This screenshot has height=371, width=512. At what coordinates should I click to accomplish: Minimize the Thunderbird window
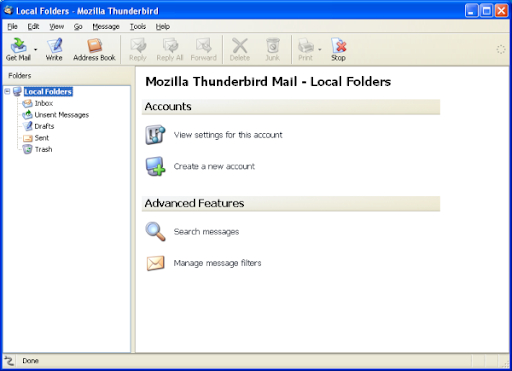tap(471, 11)
